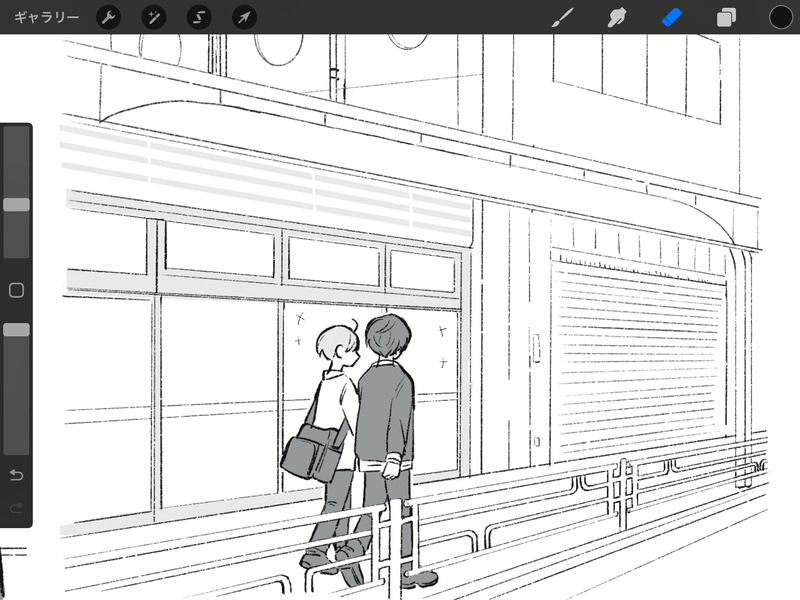The width and height of the screenshot is (800, 600).
Task: Activate the Selection S-shaped tool
Action: (x=199, y=17)
